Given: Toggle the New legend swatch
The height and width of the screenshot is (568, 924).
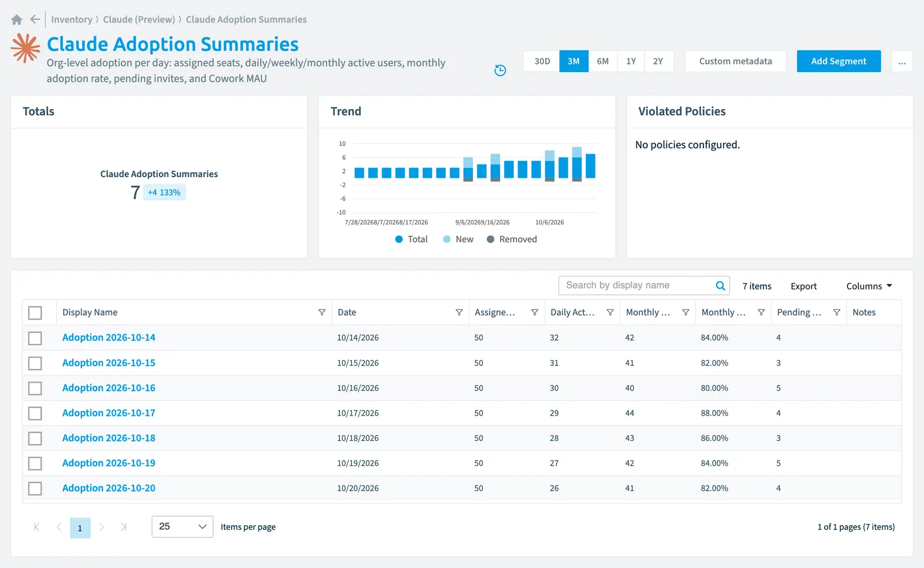Looking at the screenshot, I should [x=447, y=240].
